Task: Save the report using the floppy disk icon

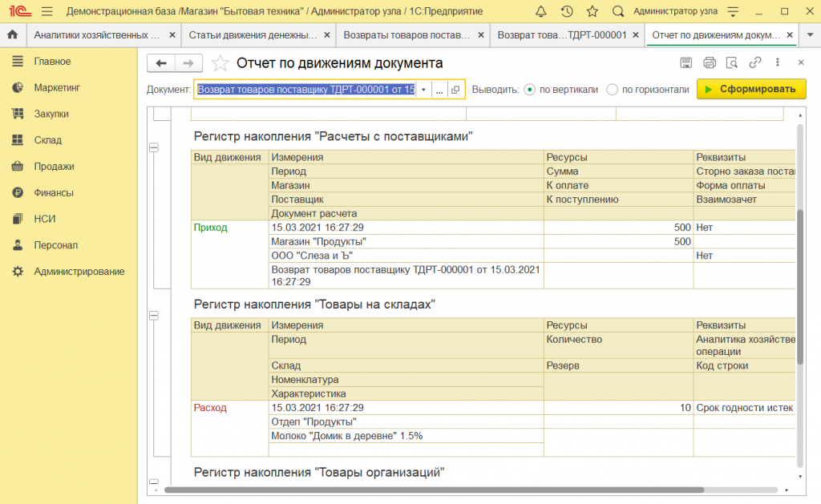Action: 686,62
